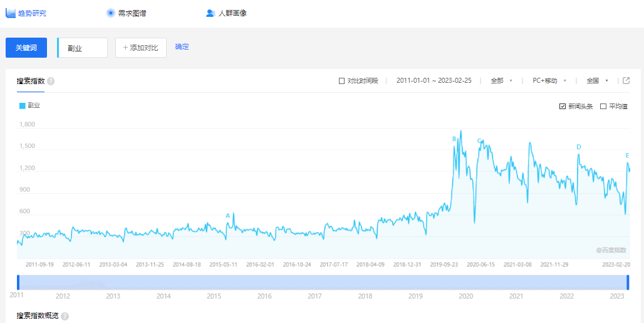The width and height of the screenshot is (644, 323).
Task: Select the 搜索指数 tab
Action: click(x=31, y=81)
